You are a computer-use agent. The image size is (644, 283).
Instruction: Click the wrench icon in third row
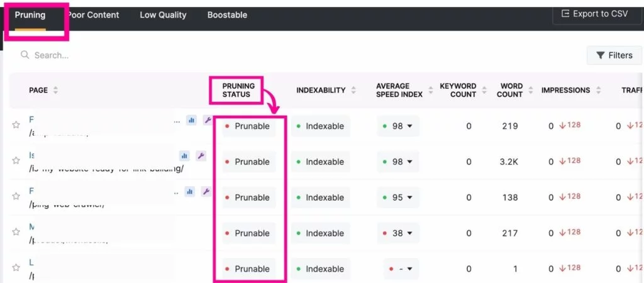click(x=206, y=191)
